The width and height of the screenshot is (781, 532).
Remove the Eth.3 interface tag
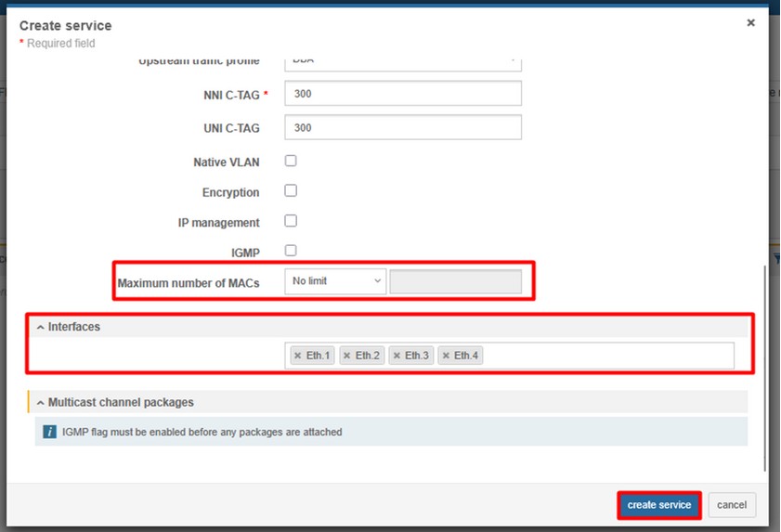397,356
